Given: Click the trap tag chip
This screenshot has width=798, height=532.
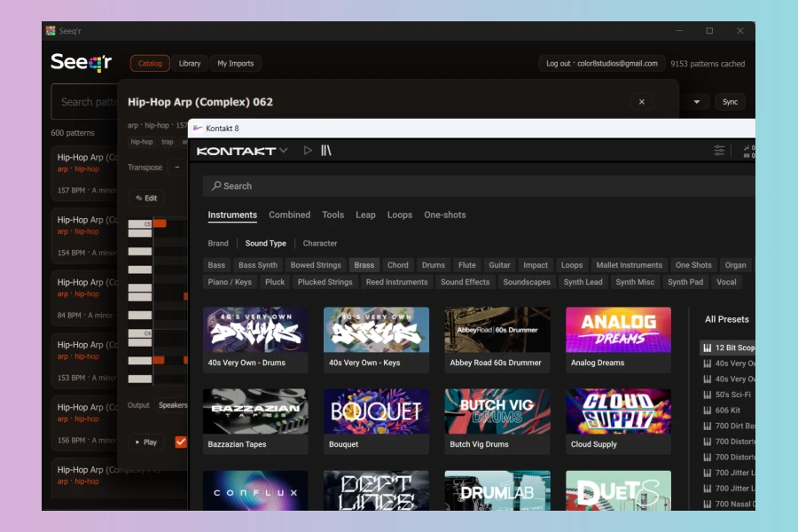Looking at the screenshot, I should point(168,142).
